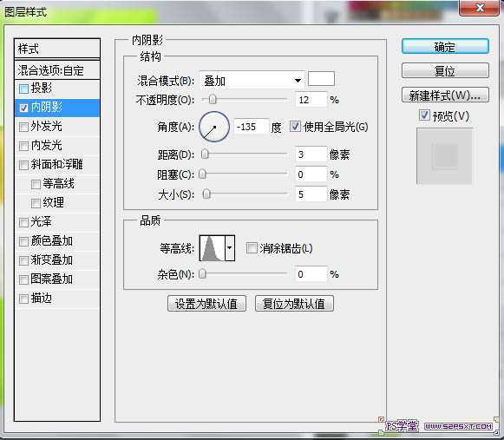Image resolution: width=504 pixels, height=440 pixels.
Task: Click the choke field showing 0
Action: [311, 174]
